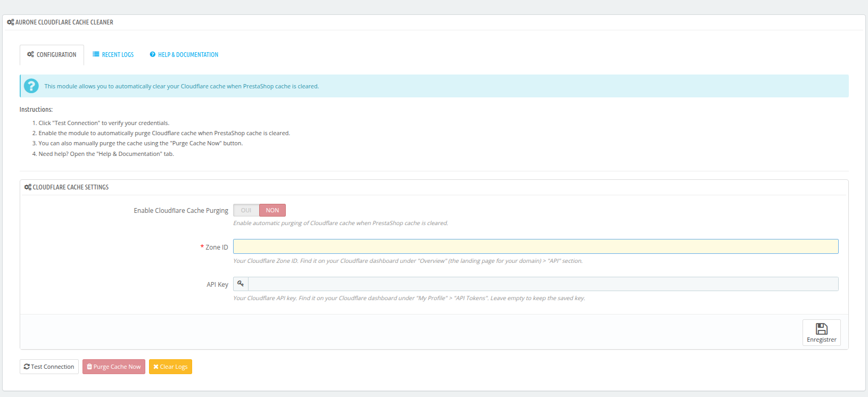Click instruction about manually purging with "Purge Cache Now"
This screenshot has height=397, width=868.
point(140,143)
